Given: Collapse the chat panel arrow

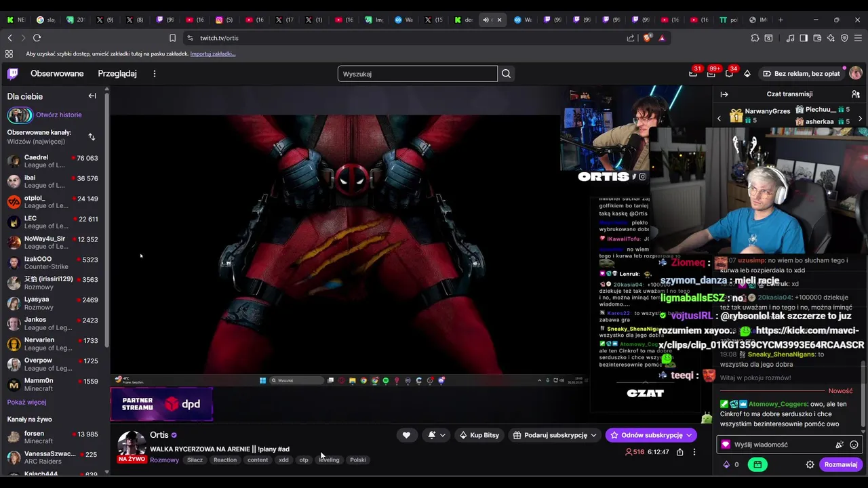Looking at the screenshot, I should (x=724, y=94).
